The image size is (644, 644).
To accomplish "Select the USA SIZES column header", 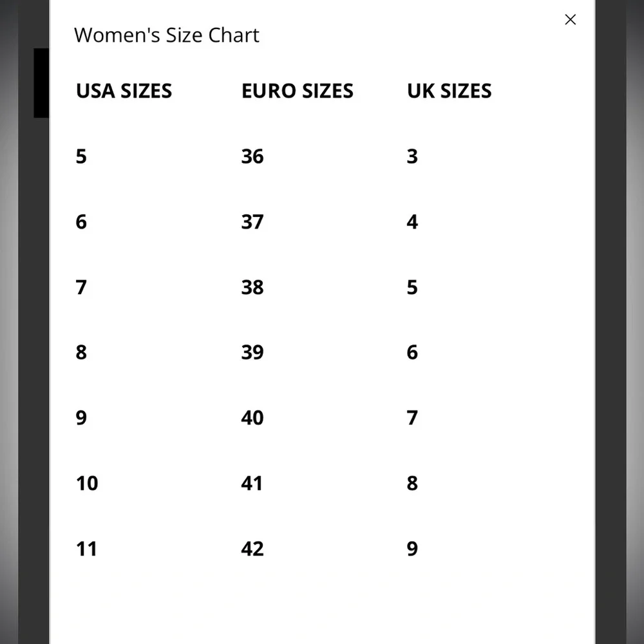I will 124,91.
